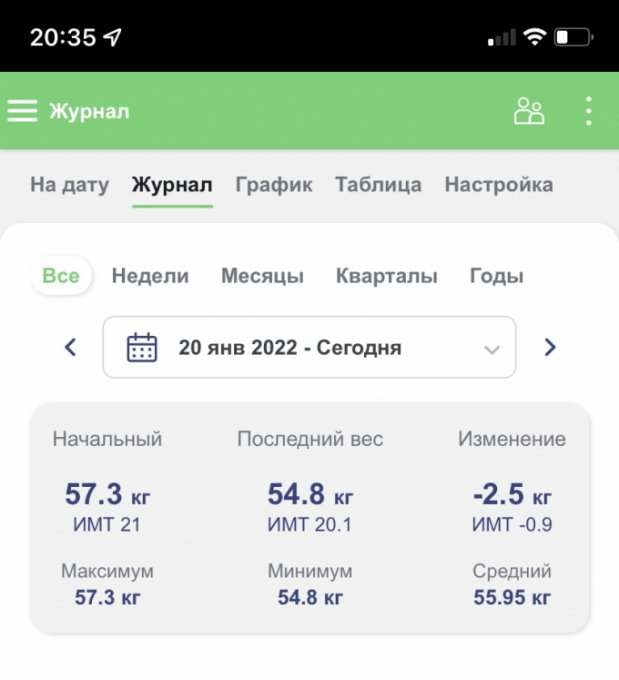Open the hamburger menu

pos(22,111)
